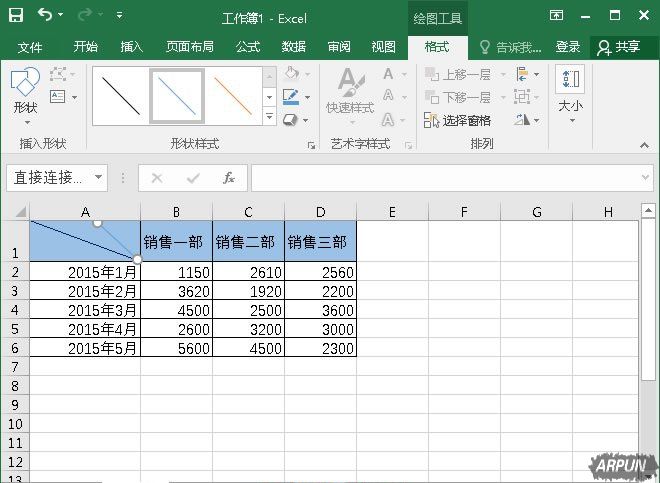Click the Save icon in quick access toolbar

[16, 16]
